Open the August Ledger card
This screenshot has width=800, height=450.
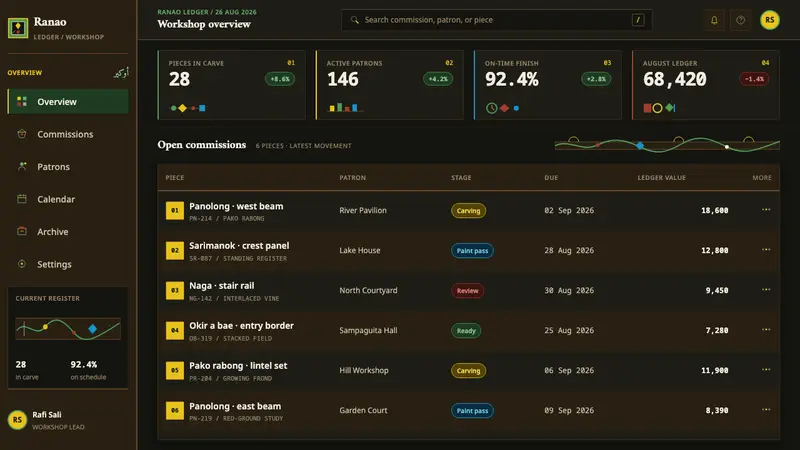coord(706,85)
